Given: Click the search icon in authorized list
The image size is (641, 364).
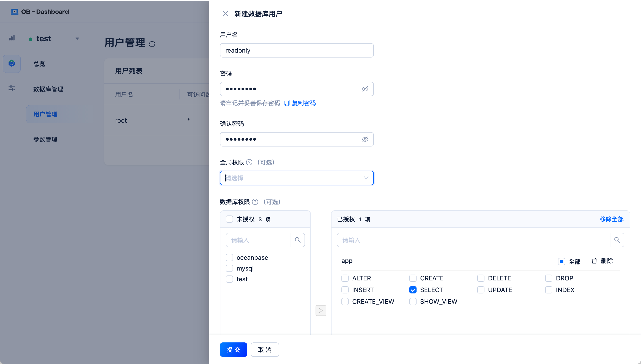Looking at the screenshot, I should [x=617, y=240].
